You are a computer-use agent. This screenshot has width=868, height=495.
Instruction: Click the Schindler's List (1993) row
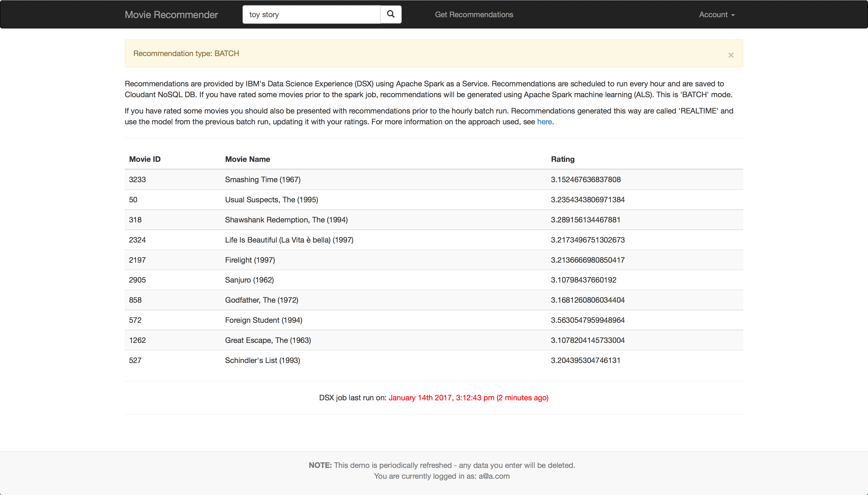pos(262,360)
